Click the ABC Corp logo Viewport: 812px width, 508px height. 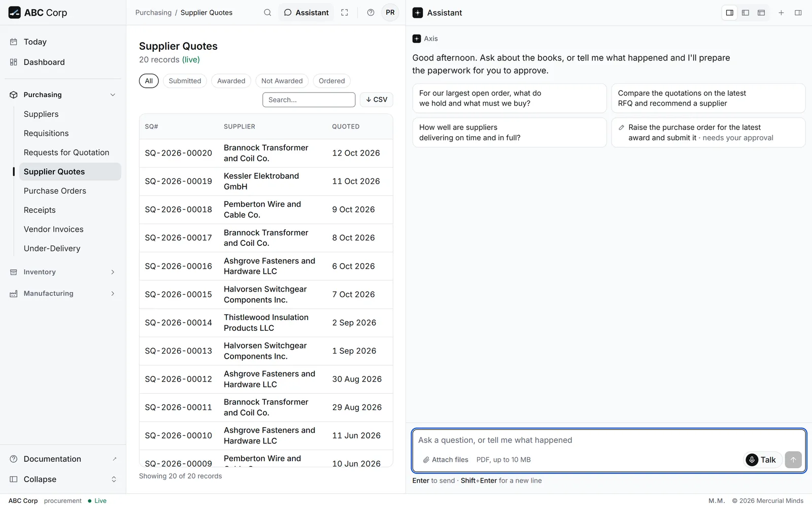click(38, 13)
